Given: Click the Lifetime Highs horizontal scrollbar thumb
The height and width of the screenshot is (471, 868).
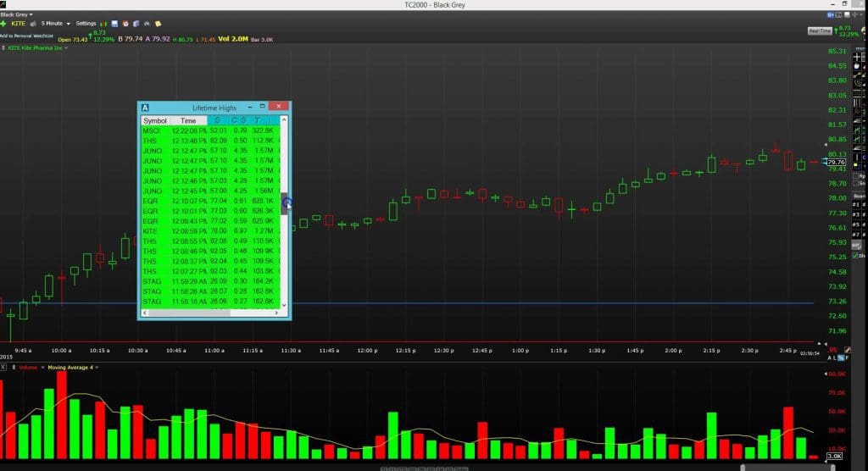Looking at the screenshot, I should (190, 313).
